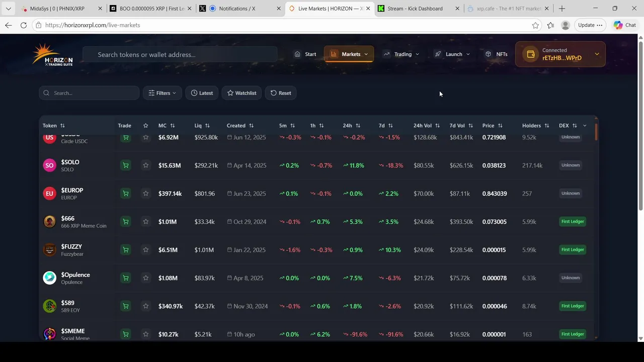Viewport: 644px width, 362px height.
Task: Click the $589 token avatar
Action: (49, 306)
